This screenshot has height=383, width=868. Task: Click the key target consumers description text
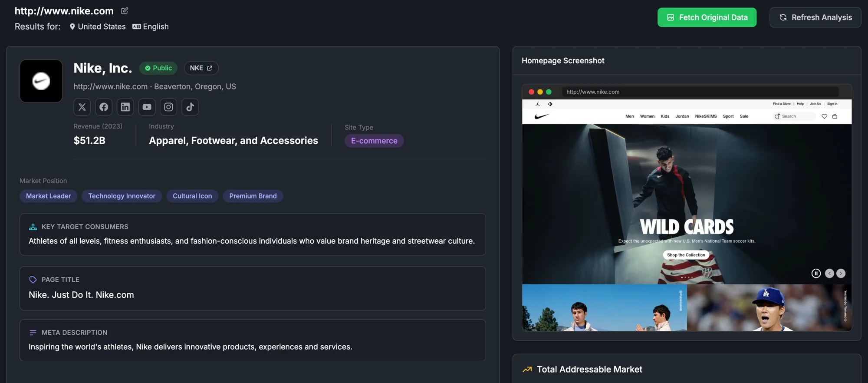coord(252,241)
